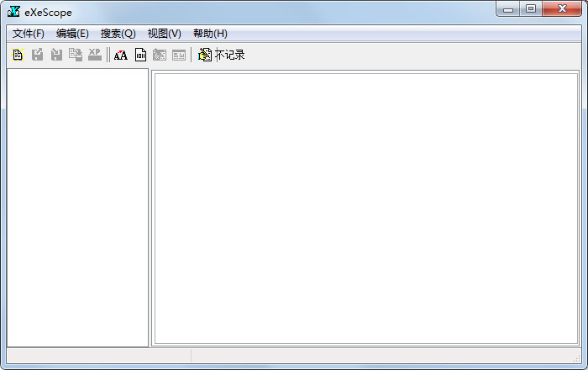Click the greyed-out double-document export icon
This screenshot has height=370, width=588.
(76, 55)
